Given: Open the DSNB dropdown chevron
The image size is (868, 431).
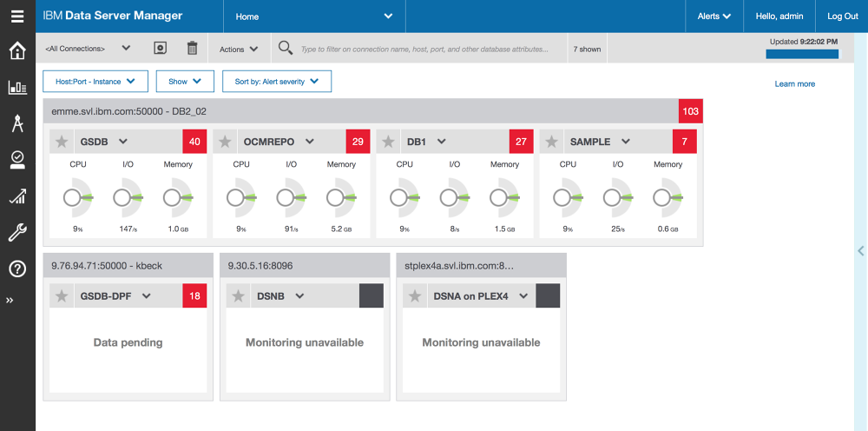Looking at the screenshot, I should click(299, 295).
